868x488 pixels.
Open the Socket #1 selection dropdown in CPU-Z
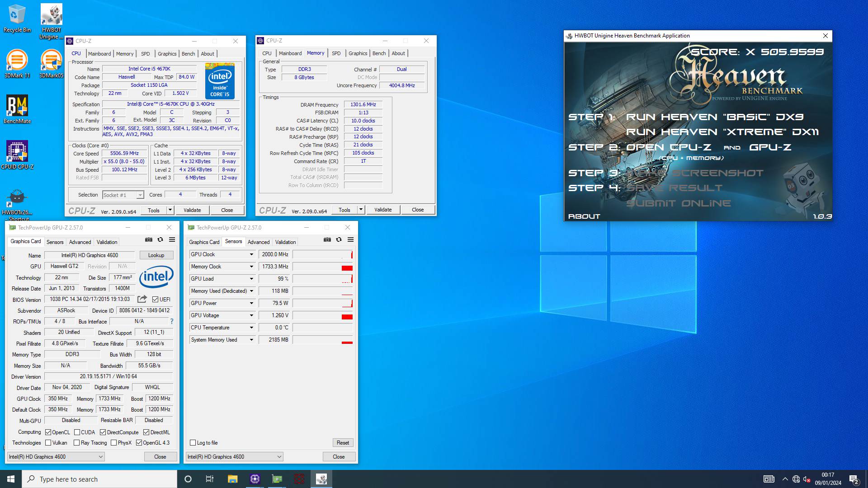coord(123,195)
